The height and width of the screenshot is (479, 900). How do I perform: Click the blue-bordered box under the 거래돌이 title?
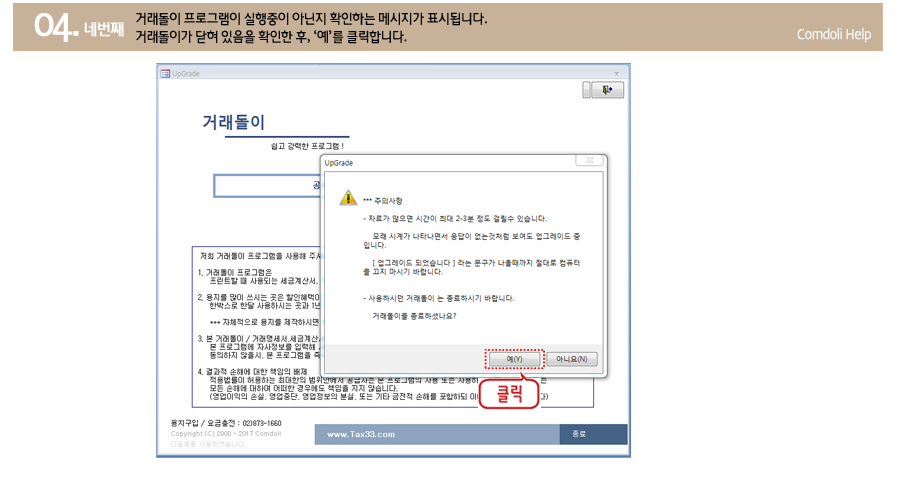coord(267,186)
